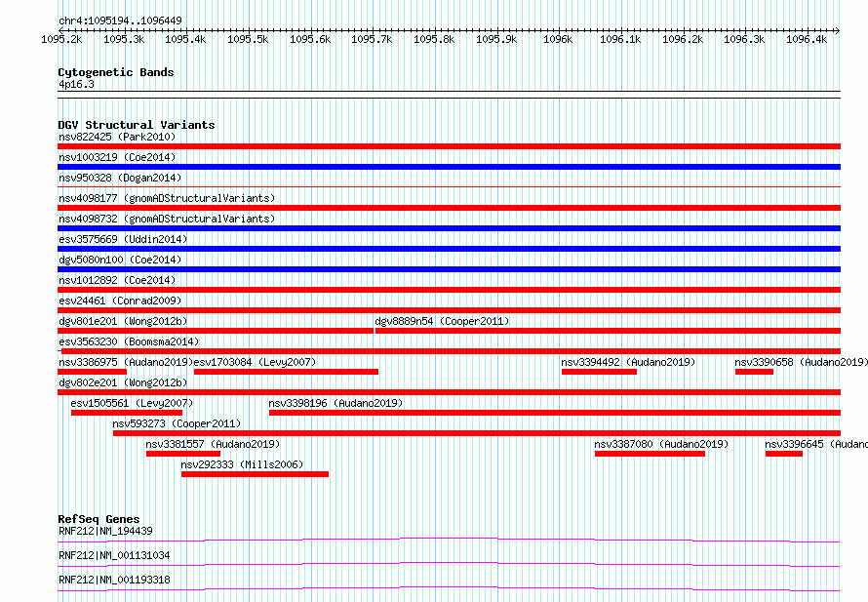Click the RNF212|NM_194439 gene label
The width and height of the screenshot is (868, 602).
tap(105, 531)
